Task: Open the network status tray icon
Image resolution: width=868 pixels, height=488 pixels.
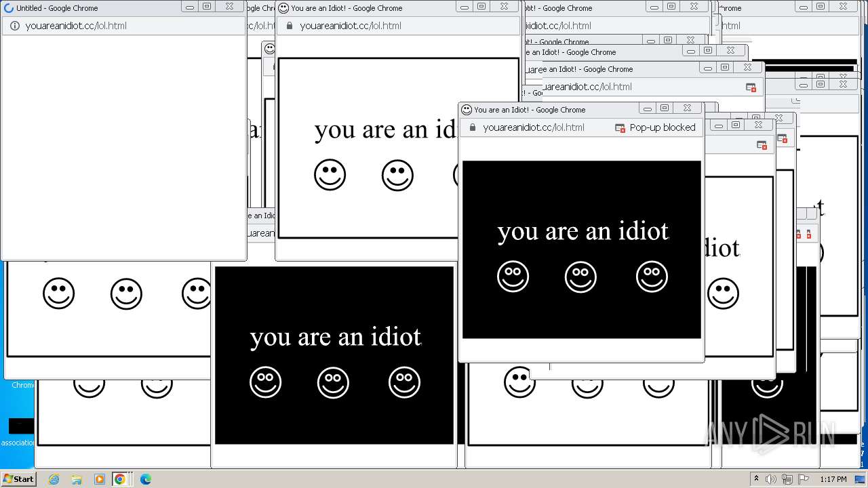Action: pos(787,479)
